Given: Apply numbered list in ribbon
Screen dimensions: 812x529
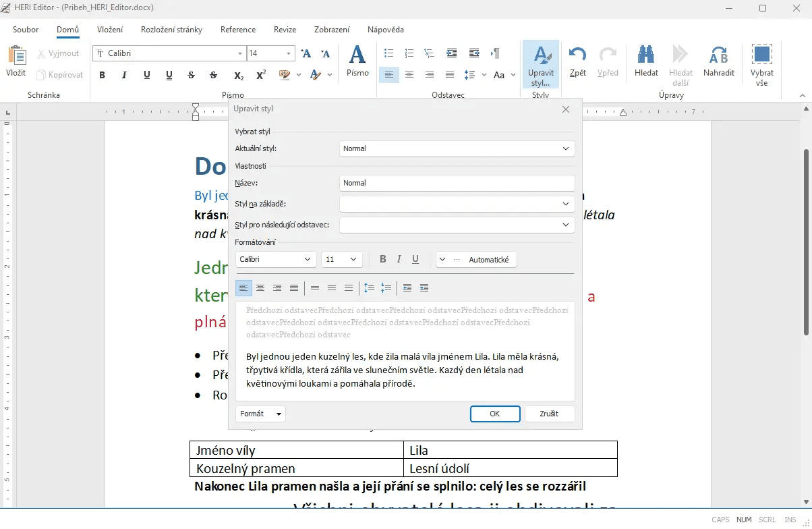Looking at the screenshot, I should click(409, 53).
